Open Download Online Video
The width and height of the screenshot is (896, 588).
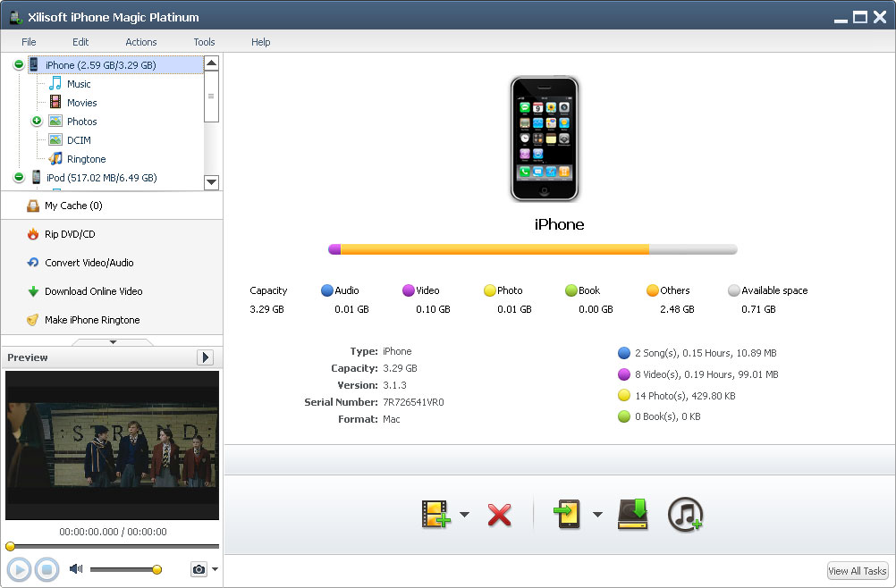pos(93,291)
